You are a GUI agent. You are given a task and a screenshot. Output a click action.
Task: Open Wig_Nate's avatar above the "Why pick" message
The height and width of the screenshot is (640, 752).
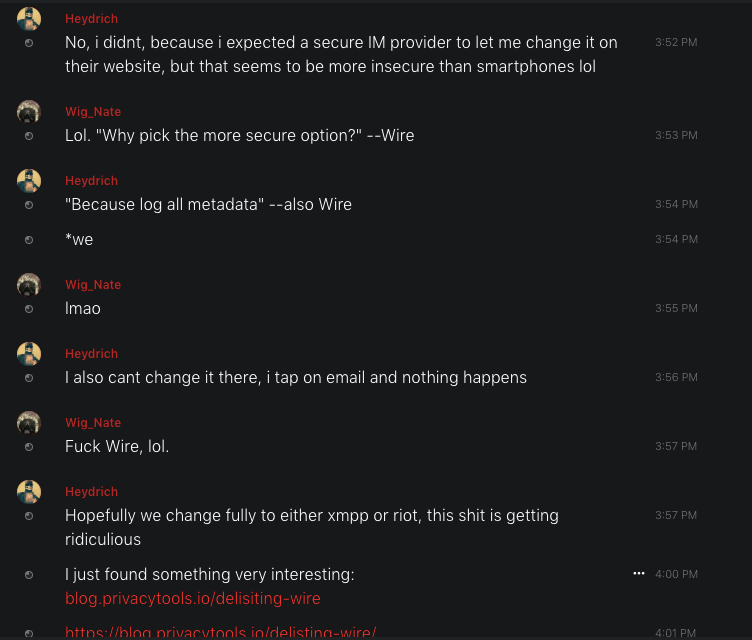pyautogui.click(x=29, y=112)
